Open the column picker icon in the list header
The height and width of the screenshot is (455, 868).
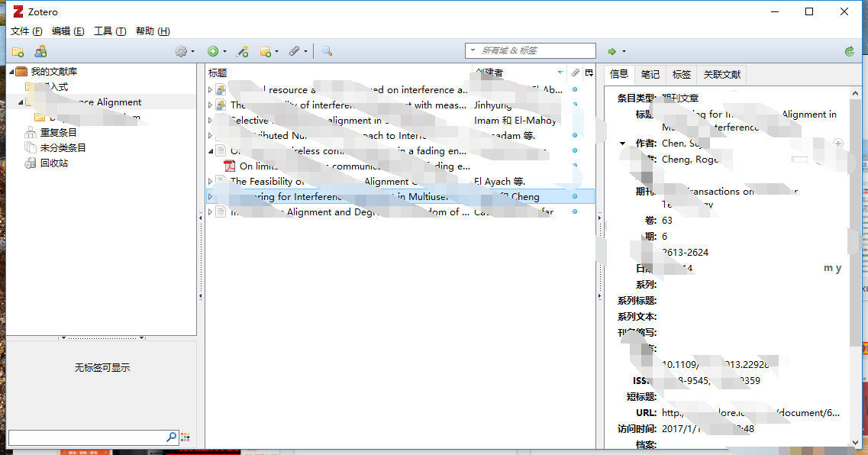click(589, 73)
